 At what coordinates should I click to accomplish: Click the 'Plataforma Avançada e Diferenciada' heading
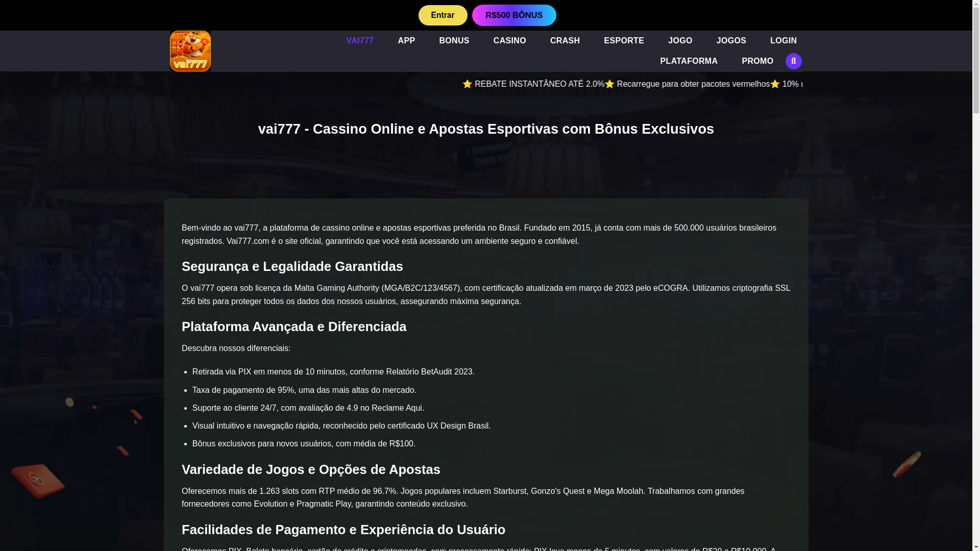point(294,327)
